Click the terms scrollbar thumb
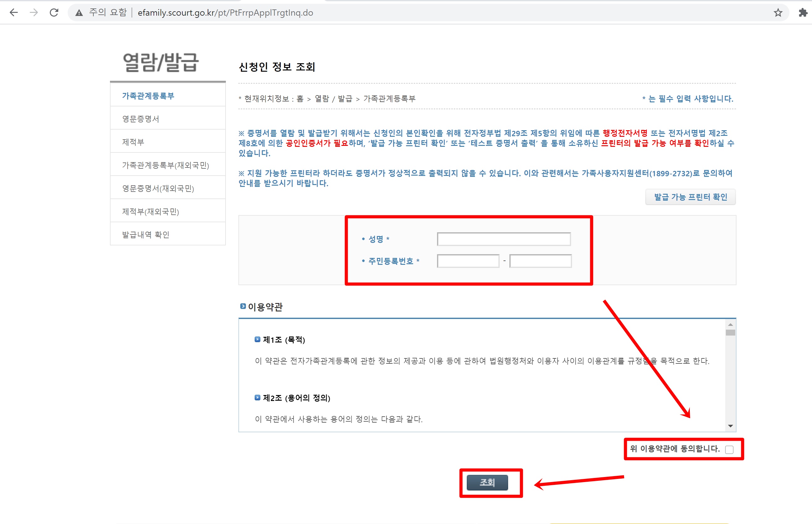 (730, 332)
